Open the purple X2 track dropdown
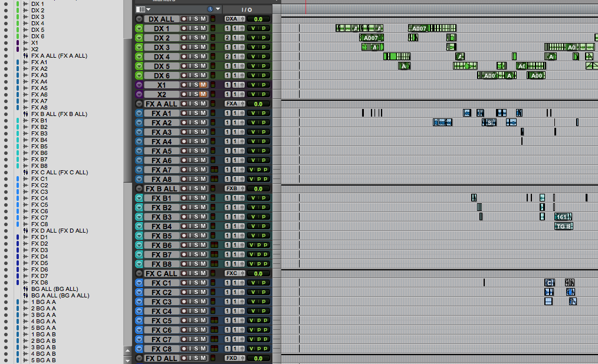598x364 pixels. coord(139,94)
